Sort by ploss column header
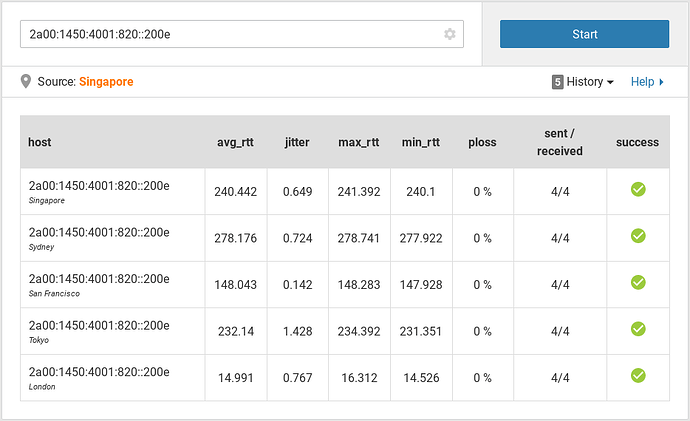This screenshot has height=421, width=690. coord(482,142)
